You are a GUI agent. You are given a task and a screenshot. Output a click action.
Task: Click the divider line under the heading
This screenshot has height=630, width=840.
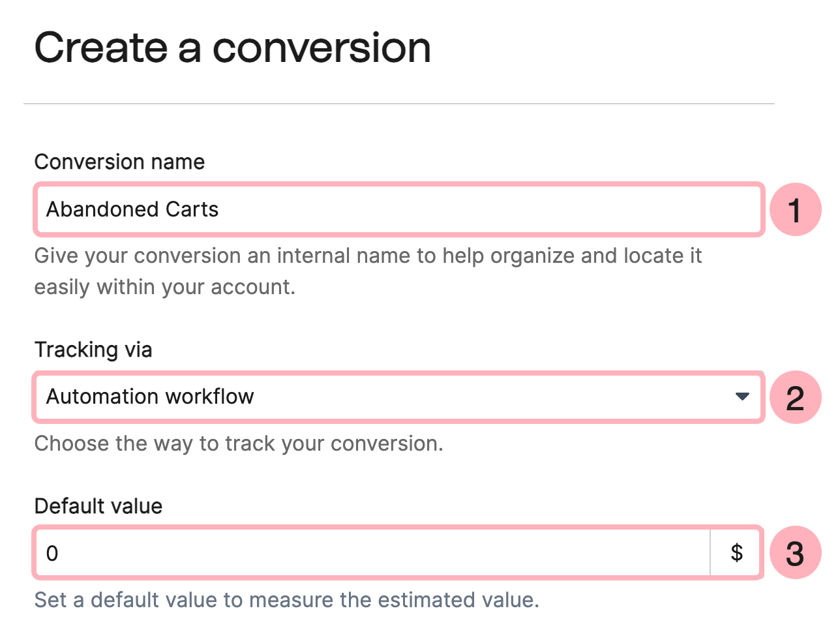(399, 102)
